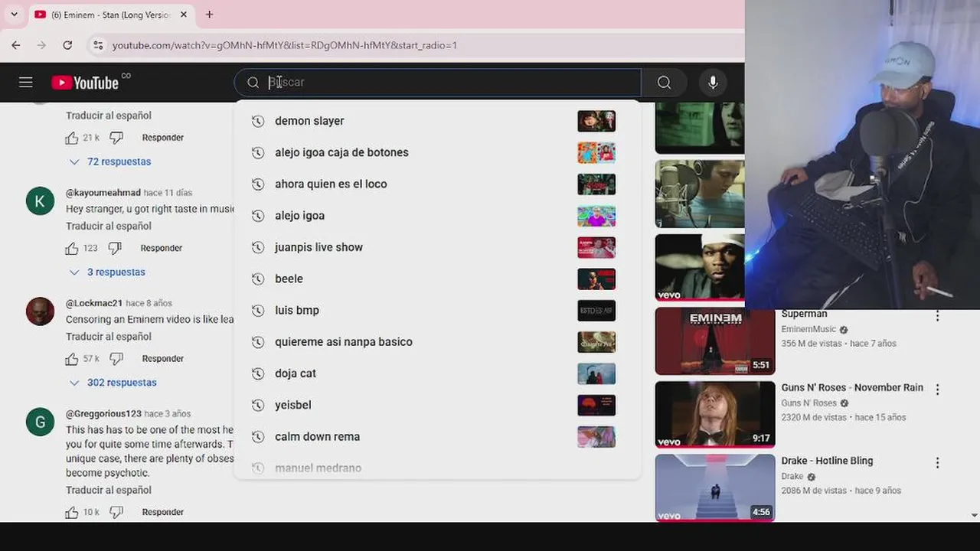The image size is (980, 551).
Task: Reload the page
Action: [67, 45]
